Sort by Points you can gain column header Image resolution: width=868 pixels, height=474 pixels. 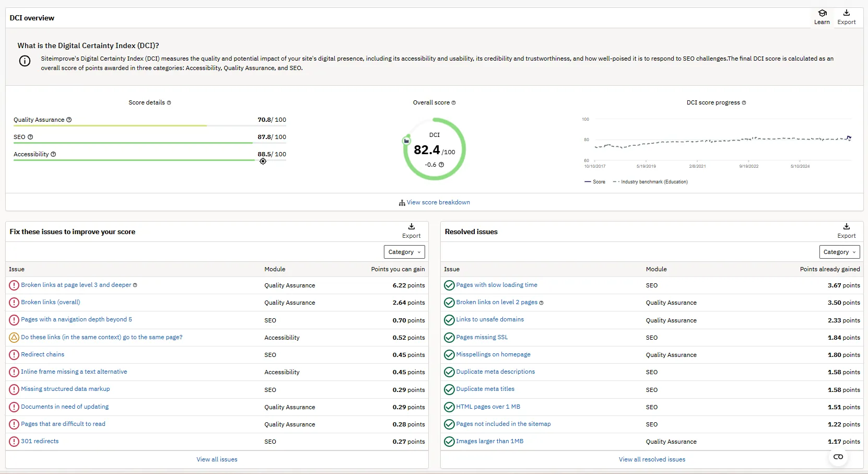397,269
